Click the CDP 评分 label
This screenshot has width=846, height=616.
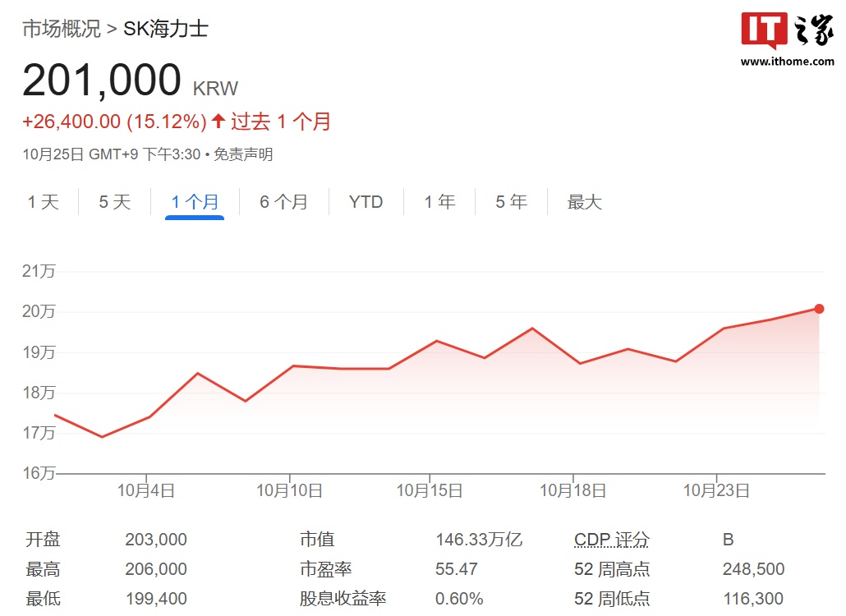[612, 540]
